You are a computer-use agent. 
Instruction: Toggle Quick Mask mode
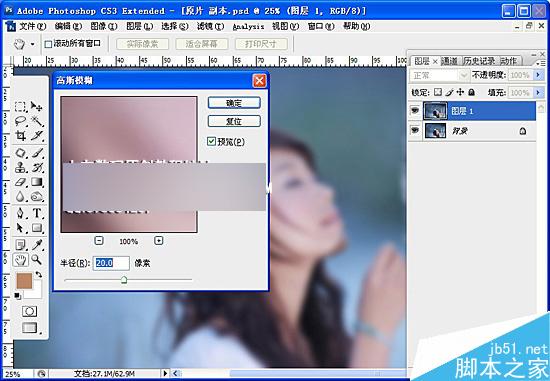pos(29,311)
